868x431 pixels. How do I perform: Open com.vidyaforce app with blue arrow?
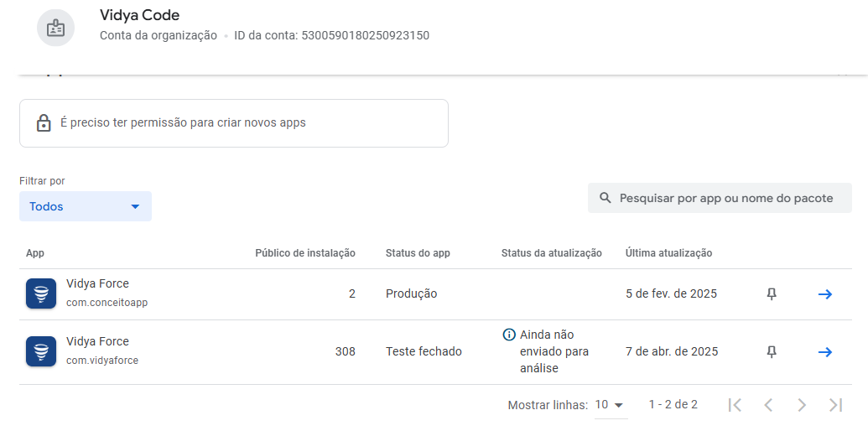(825, 352)
